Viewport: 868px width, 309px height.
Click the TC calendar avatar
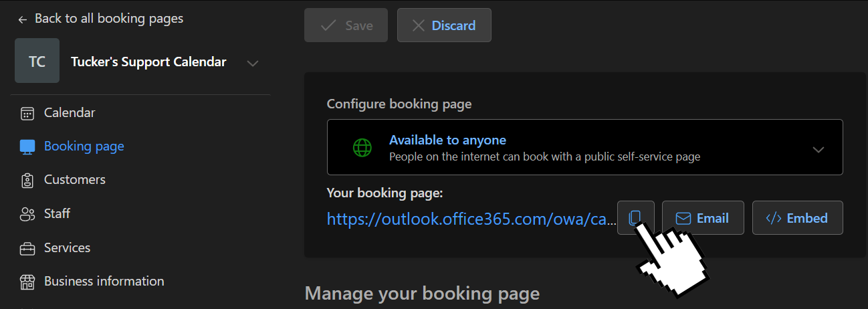pos(37,61)
